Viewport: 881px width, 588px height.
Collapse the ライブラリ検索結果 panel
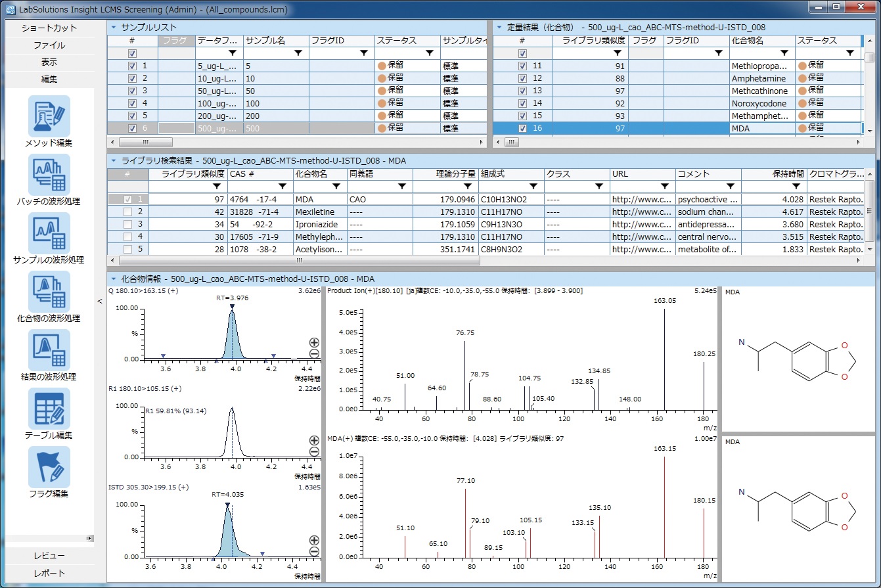tap(113, 160)
